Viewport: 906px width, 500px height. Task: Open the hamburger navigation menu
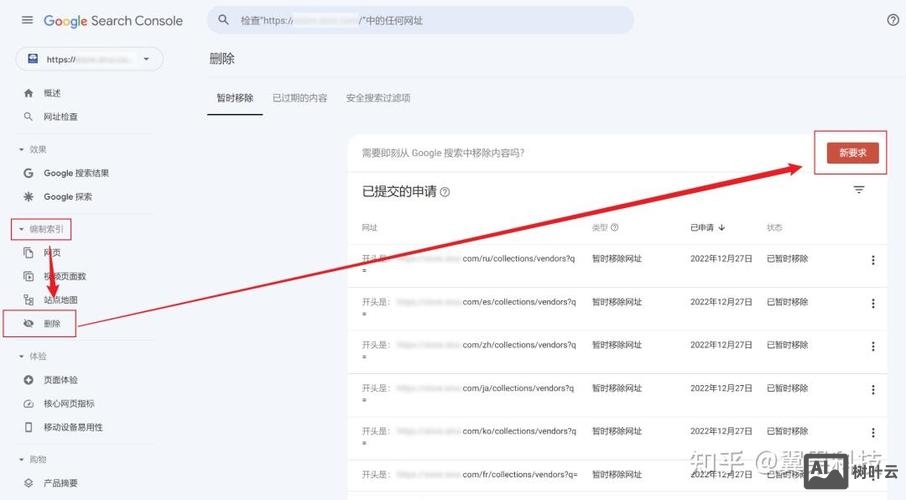pyautogui.click(x=27, y=20)
